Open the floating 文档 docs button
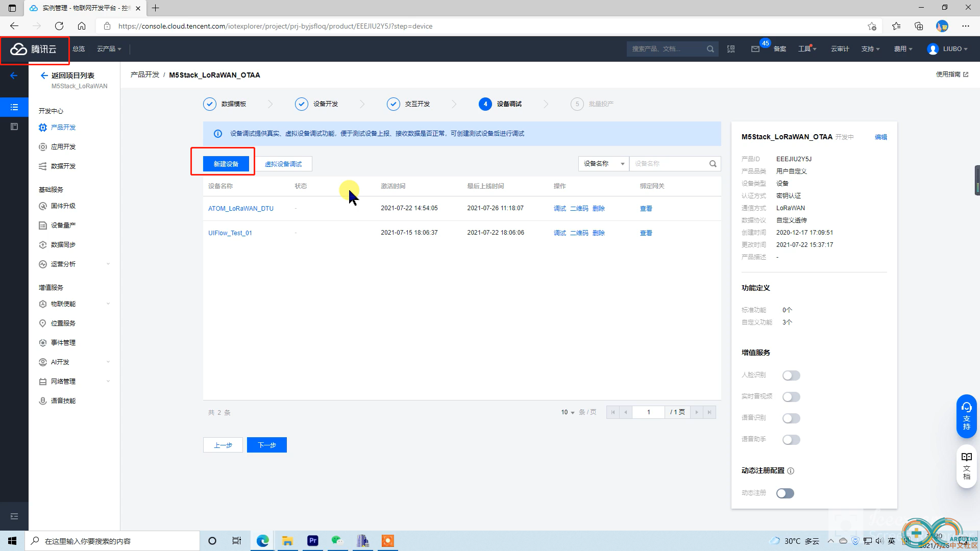This screenshot has width=980, height=551. coord(966,466)
